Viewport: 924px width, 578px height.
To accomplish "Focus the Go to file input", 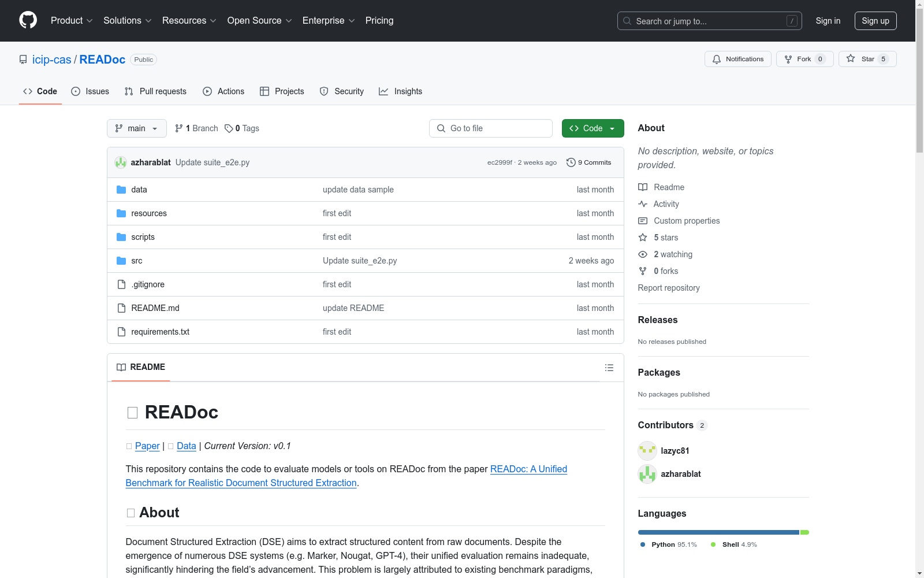I will click(491, 128).
